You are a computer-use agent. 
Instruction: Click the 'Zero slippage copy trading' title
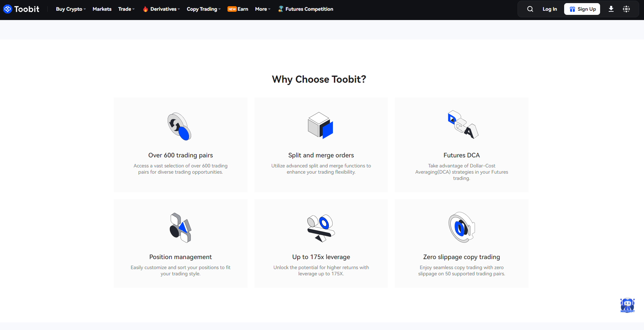pyautogui.click(x=461, y=257)
